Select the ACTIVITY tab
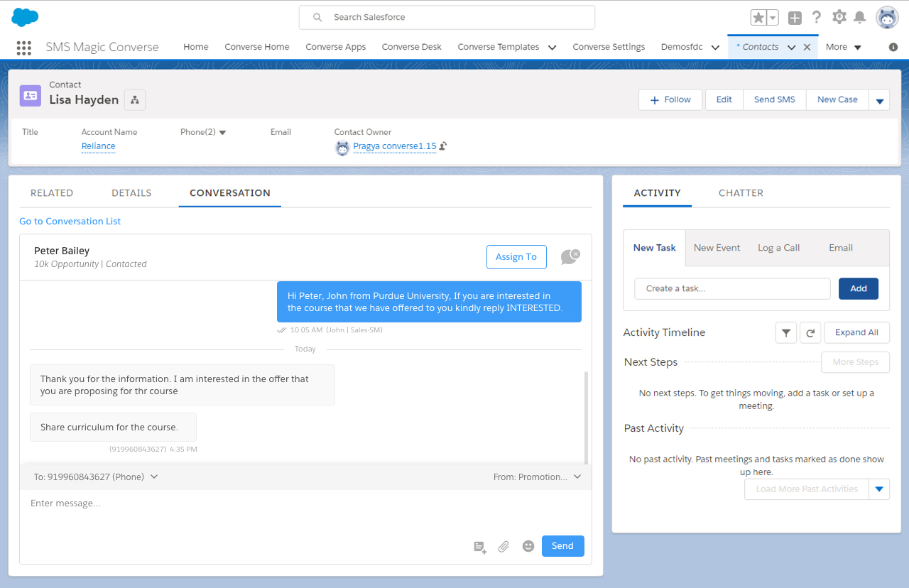This screenshot has width=909, height=588. pos(657,193)
